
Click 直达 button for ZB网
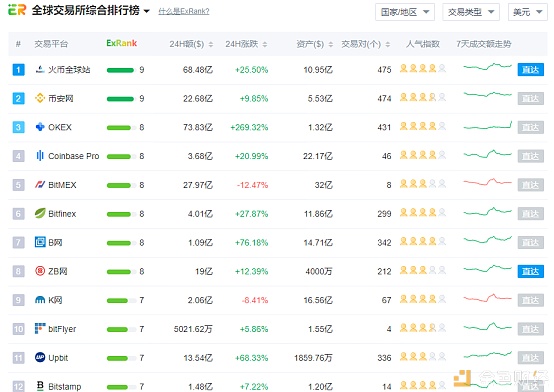[x=530, y=271]
